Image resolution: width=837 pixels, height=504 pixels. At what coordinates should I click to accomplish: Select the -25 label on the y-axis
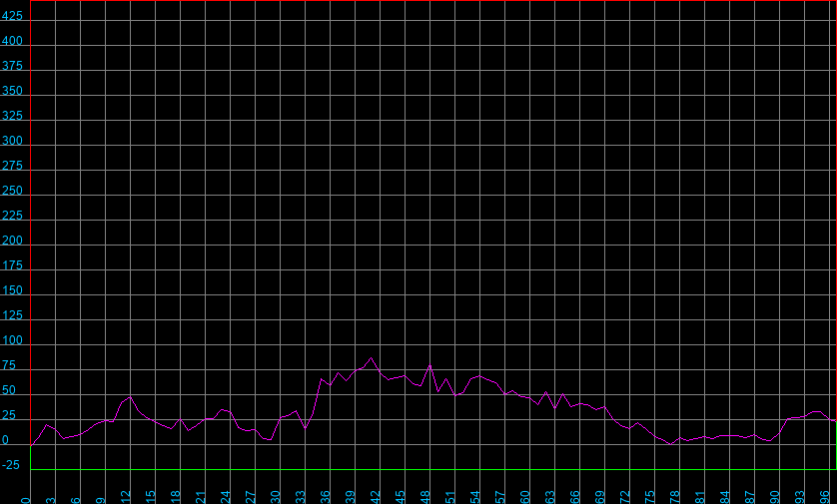pos(12,466)
